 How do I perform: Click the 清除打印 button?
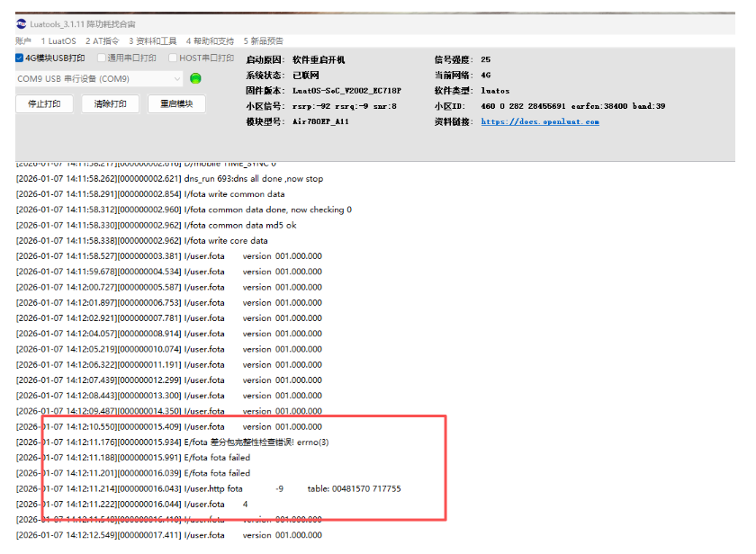pos(111,104)
